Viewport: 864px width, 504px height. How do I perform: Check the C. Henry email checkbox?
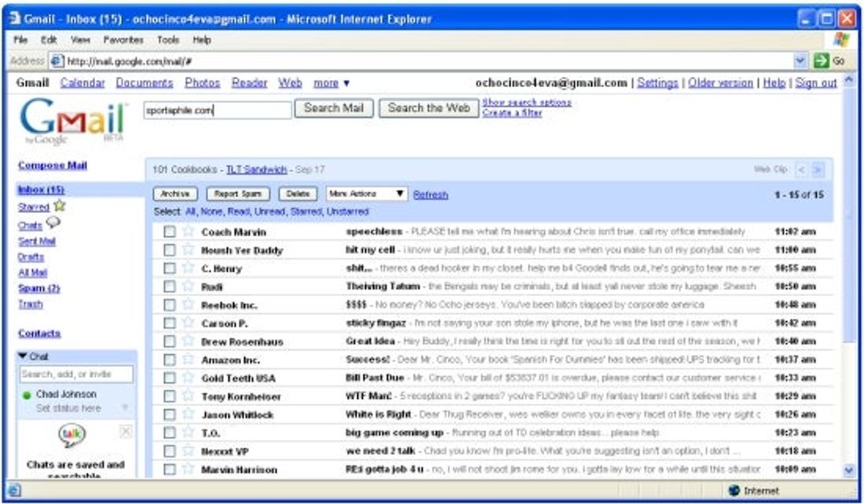[169, 268]
